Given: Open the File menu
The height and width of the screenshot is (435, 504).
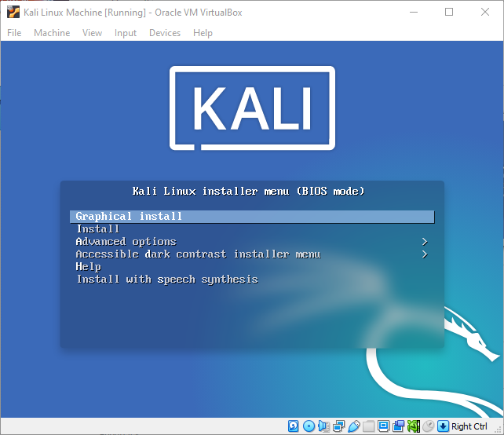Looking at the screenshot, I should point(14,33).
